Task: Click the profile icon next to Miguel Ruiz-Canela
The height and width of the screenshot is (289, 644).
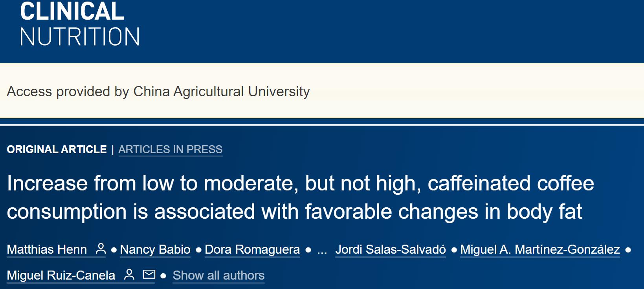Action: tap(129, 274)
